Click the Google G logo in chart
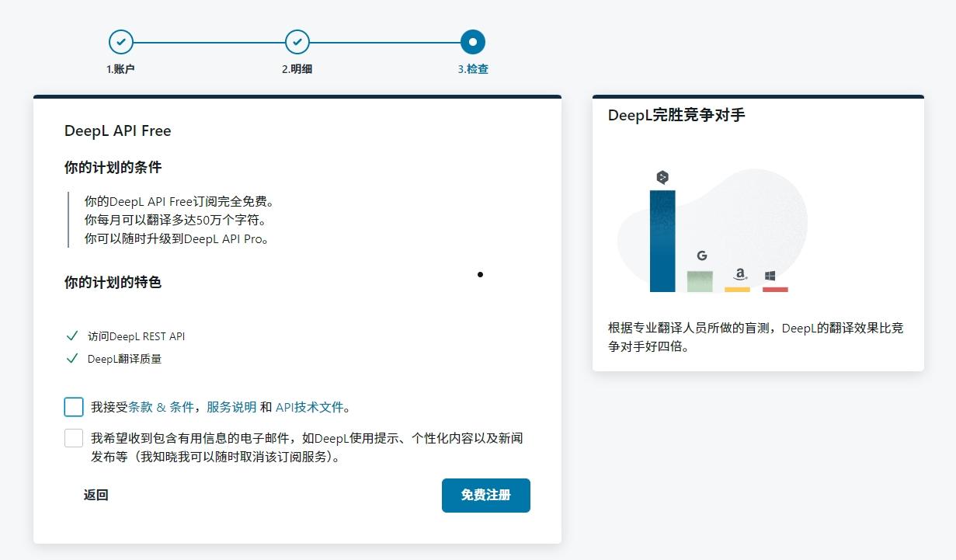956x560 pixels. pyautogui.click(x=701, y=256)
